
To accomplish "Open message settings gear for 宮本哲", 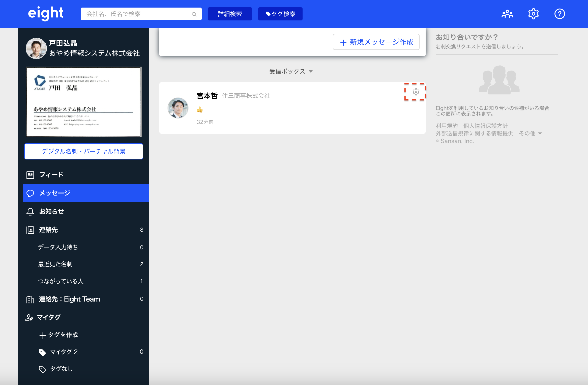I will point(416,92).
